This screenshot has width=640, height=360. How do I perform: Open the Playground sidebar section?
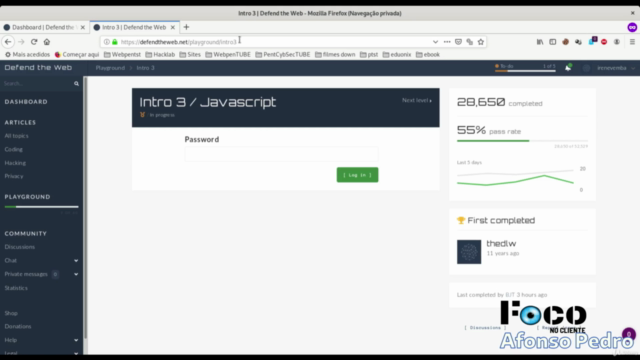[x=27, y=197]
